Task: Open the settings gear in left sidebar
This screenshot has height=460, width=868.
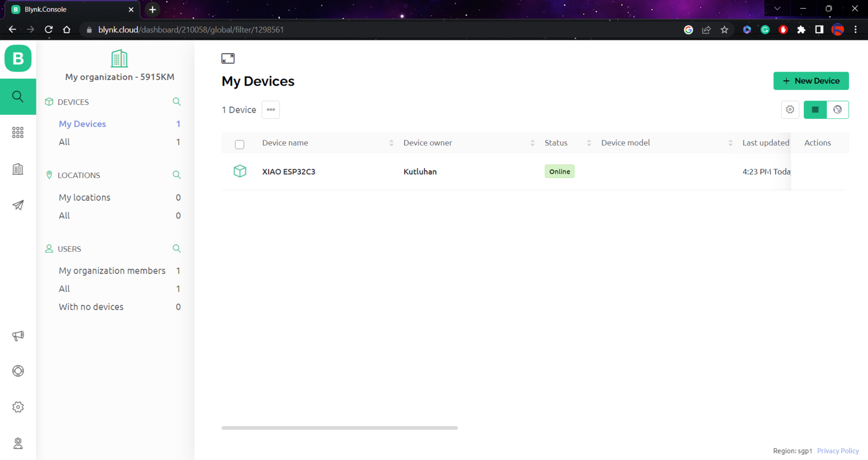Action: [18, 407]
